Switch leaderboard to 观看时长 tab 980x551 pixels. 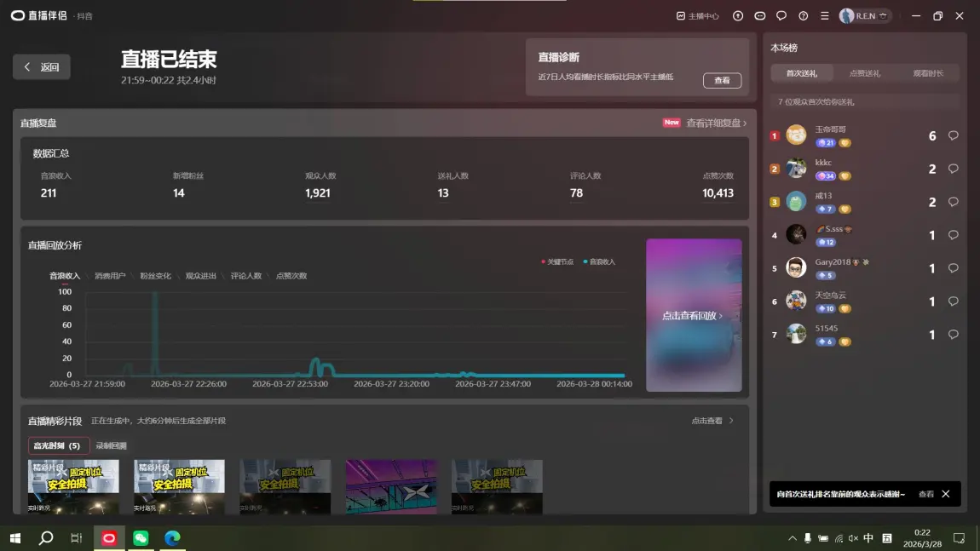928,73
